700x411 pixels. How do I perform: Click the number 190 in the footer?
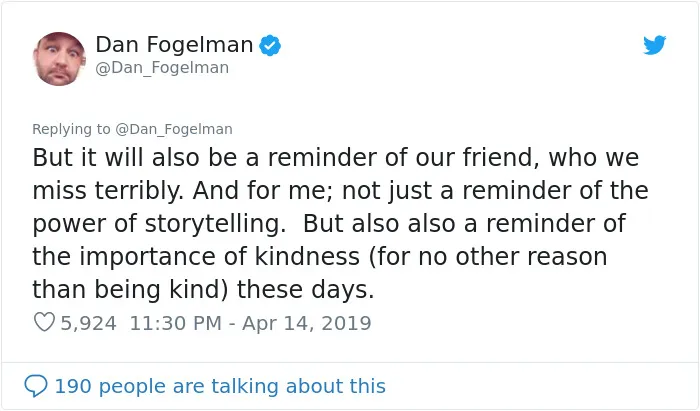pos(73,386)
